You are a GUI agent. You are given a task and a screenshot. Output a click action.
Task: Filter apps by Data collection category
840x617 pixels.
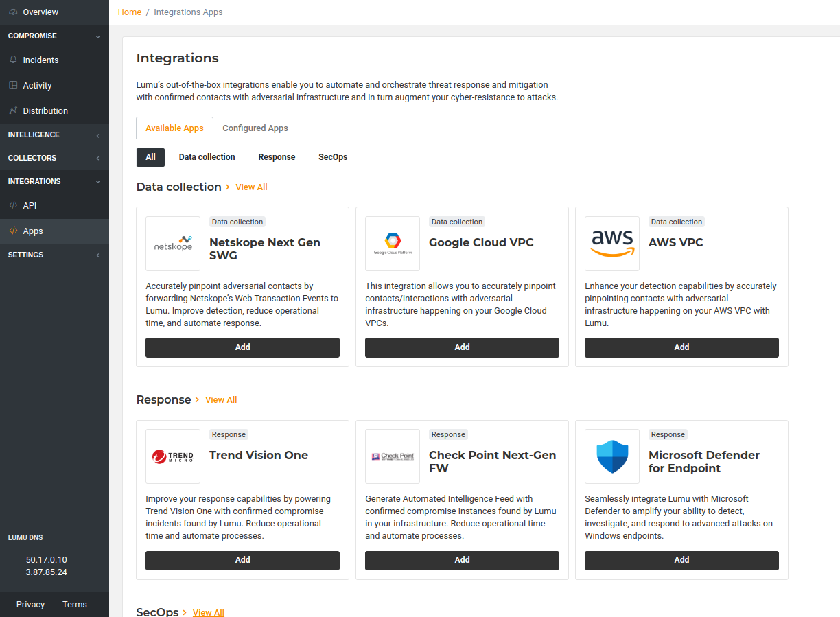coord(207,157)
